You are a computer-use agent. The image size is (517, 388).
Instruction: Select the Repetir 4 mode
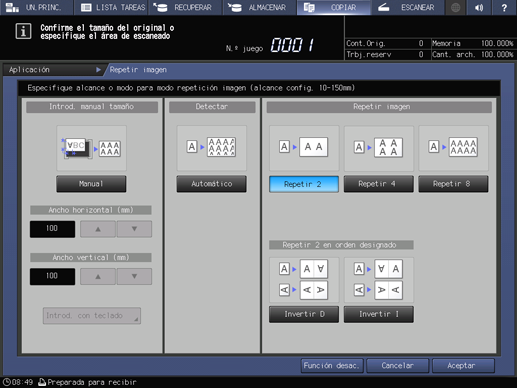pyautogui.click(x=379, y=184)
